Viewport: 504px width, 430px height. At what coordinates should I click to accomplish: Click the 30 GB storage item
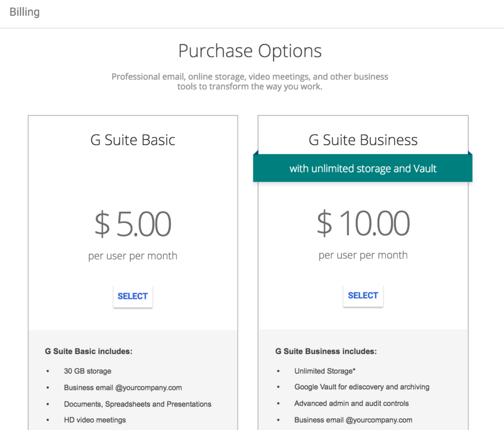click(88, 371)
